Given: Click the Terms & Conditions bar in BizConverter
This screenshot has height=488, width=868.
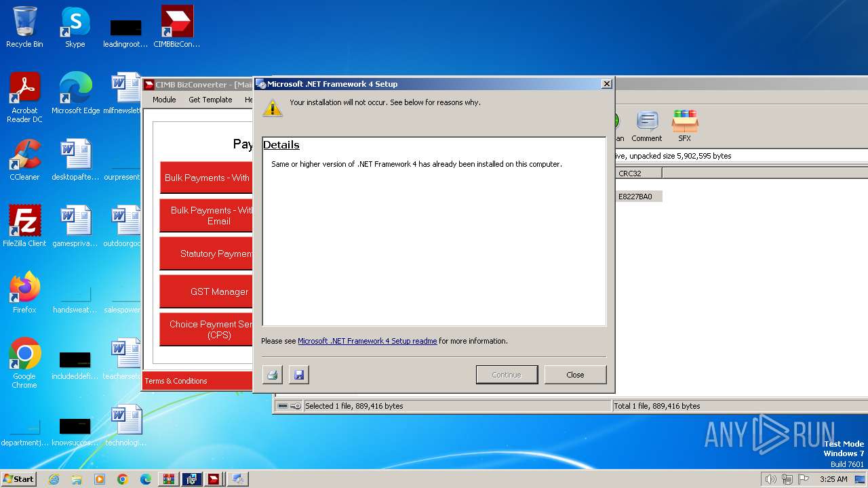Looking at the screenshot, I should tap(197, 381).
